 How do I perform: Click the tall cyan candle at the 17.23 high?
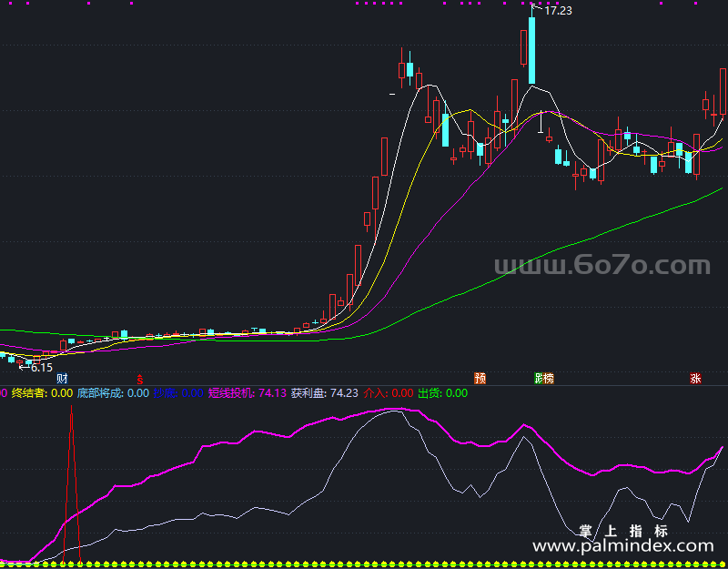(531, 51)
